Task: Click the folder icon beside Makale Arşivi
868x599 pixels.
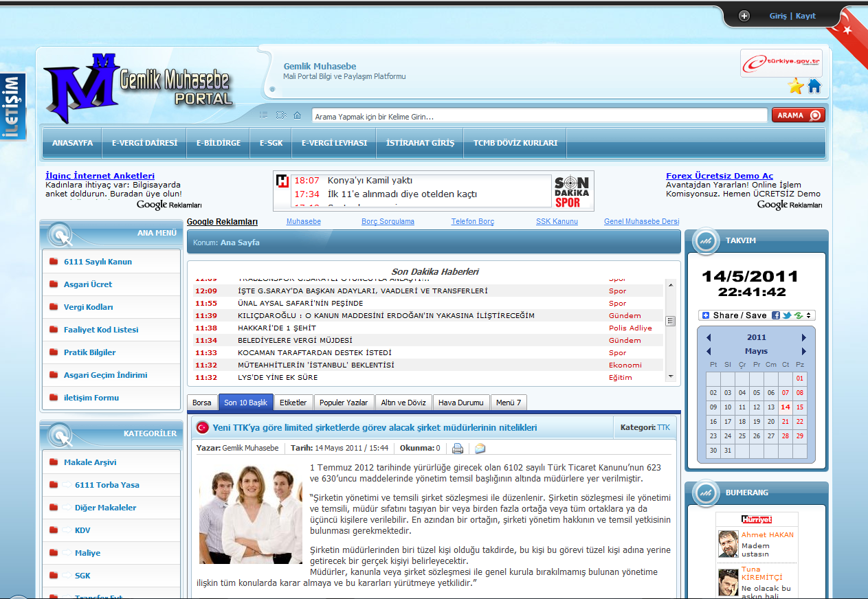Action: [x=54, y=462]
